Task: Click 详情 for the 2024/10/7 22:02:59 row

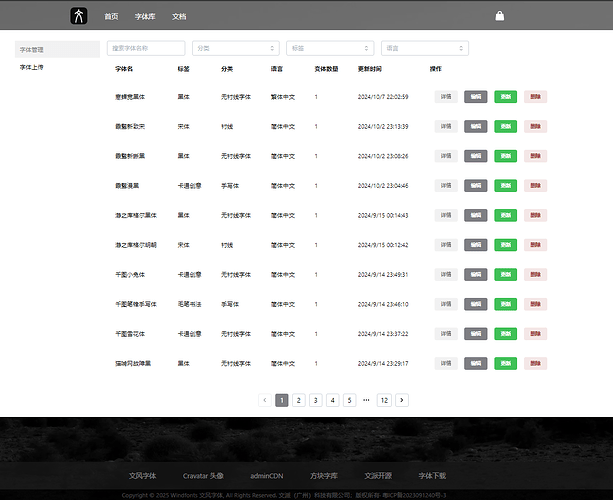Action: click(x=446, y=97)
